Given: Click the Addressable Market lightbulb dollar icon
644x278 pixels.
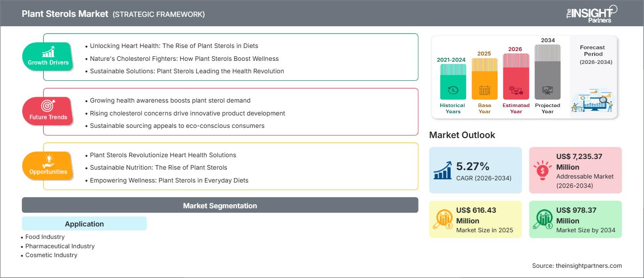Looking at the screenshot, I should pyautogui.click(x=542, y=171).
